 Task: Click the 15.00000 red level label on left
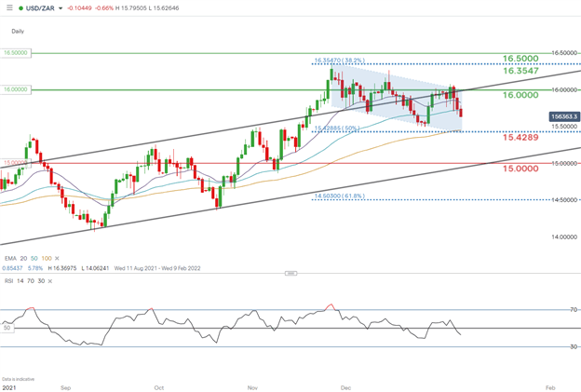(16, 163)
